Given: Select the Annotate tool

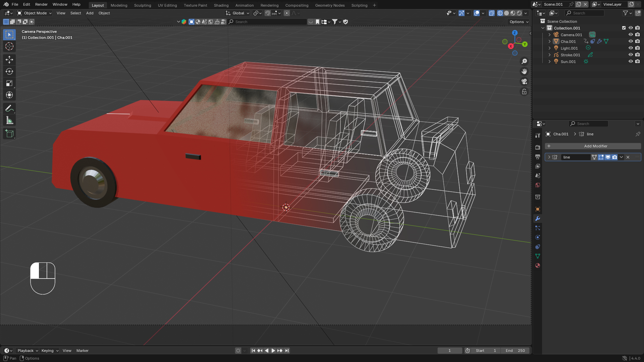Looking at the screenshot, I should [9, 109].
